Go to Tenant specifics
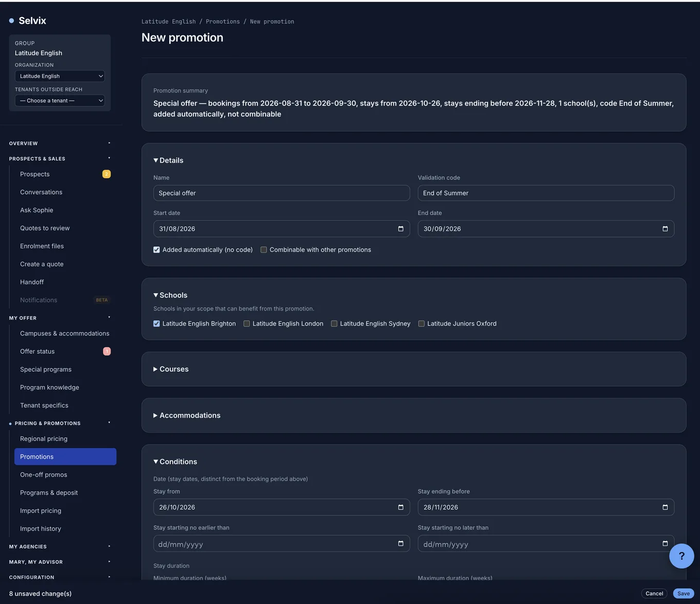The width and height of the screenshot is (700, 604). click(65, 405)
